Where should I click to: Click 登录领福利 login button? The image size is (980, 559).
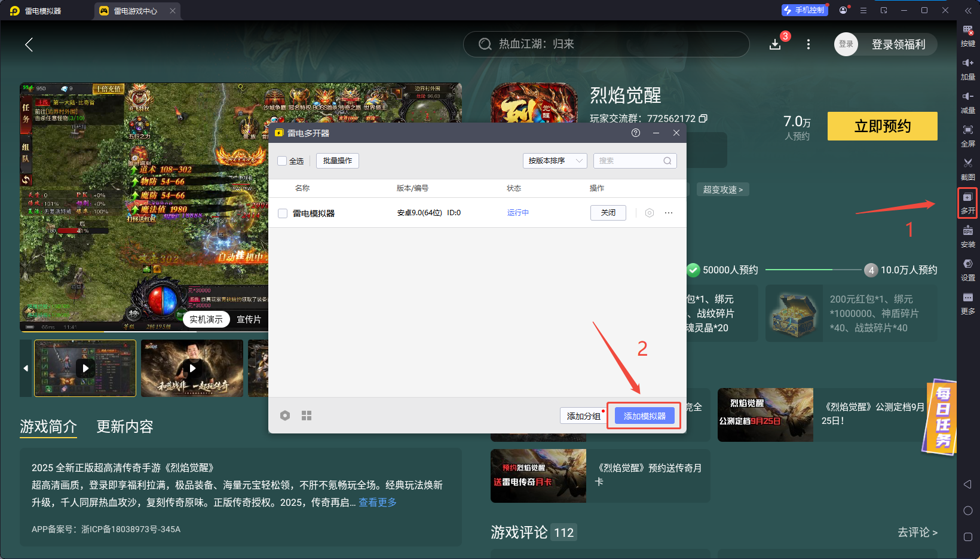(898, 44)
